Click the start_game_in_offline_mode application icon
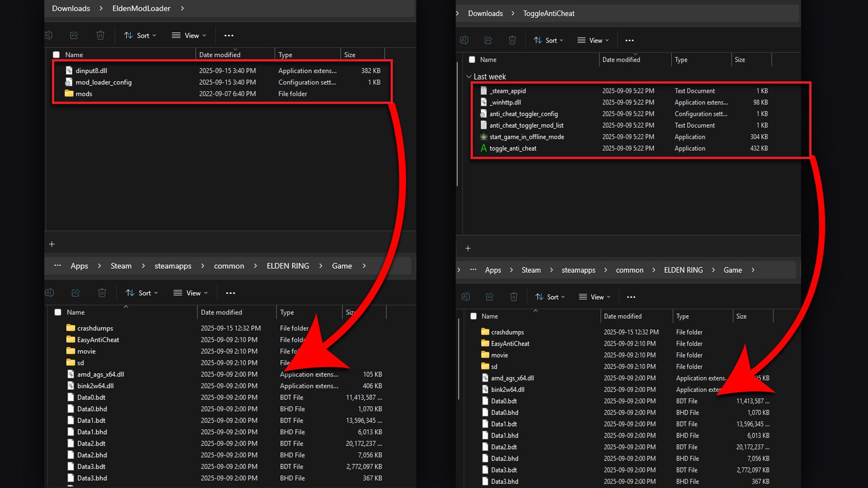Viewport: 868px width, 488px height. (484, 137)
